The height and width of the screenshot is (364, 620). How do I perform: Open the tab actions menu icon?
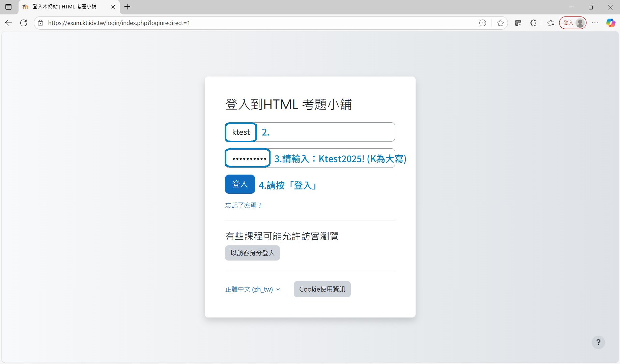point(8,7)
